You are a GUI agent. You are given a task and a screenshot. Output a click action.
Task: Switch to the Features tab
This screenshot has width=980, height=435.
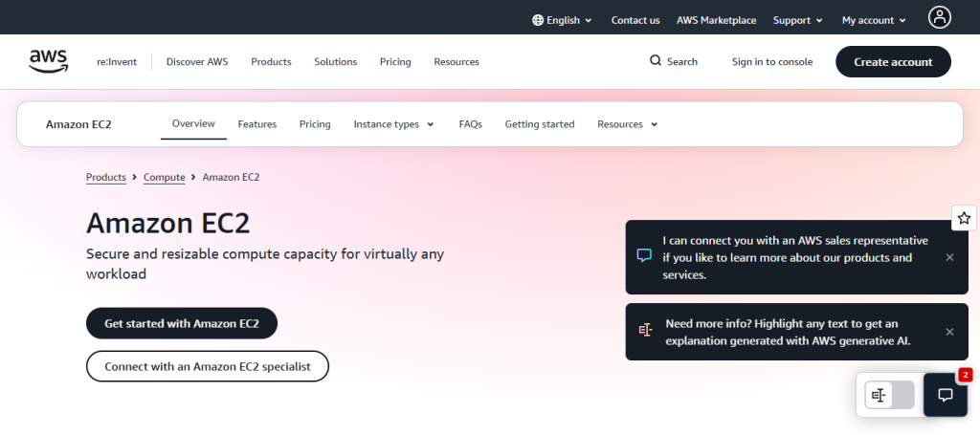[x=256, y=124]
